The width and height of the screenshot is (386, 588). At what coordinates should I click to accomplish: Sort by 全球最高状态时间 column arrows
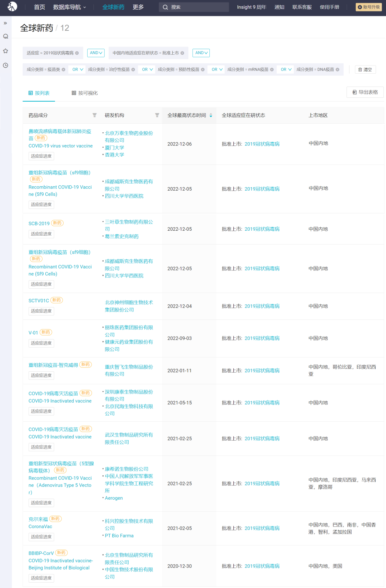click(x=211, y=115)
